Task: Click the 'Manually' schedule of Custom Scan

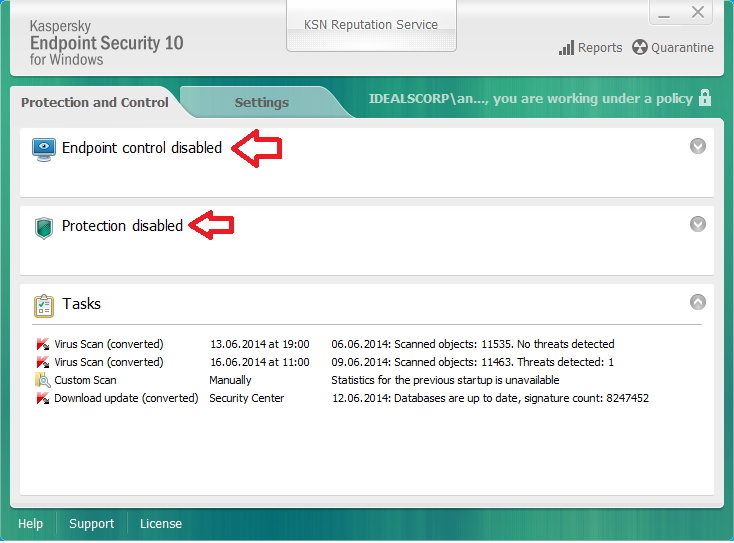Action: [x=230, y=380]
